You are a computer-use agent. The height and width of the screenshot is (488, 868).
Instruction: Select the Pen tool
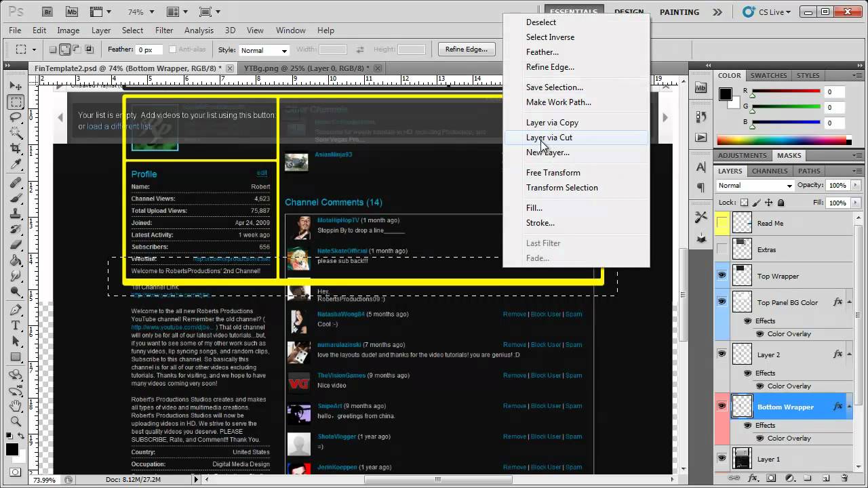pyautogui.click(x=16, y=311)
